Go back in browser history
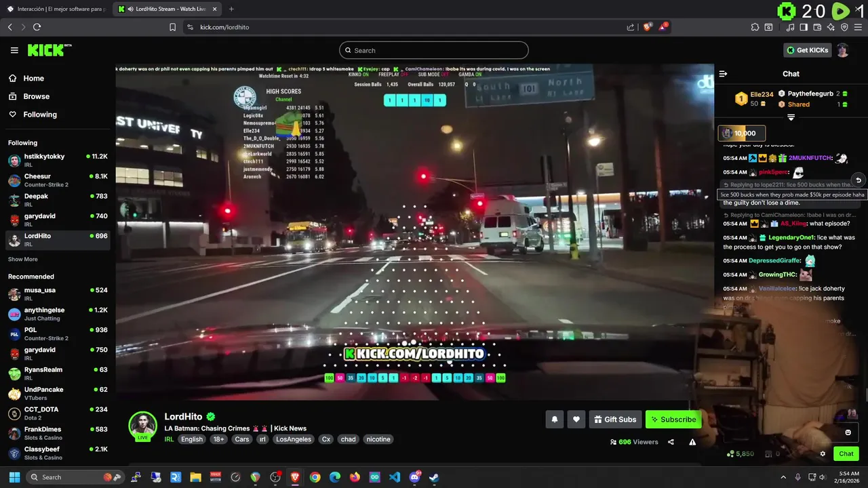868x488 pixels. tap(9, 27)
